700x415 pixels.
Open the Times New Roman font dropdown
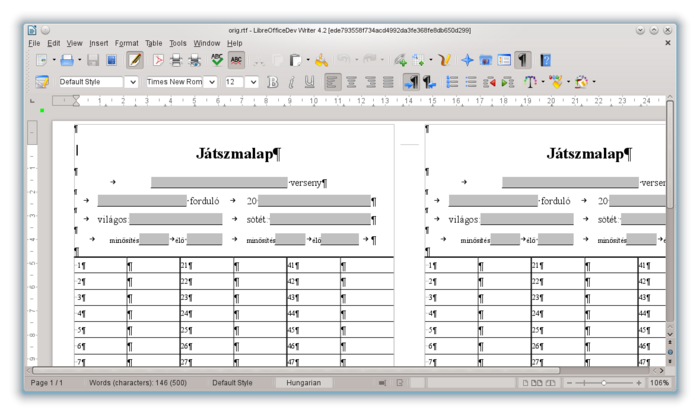coord(211,82)
